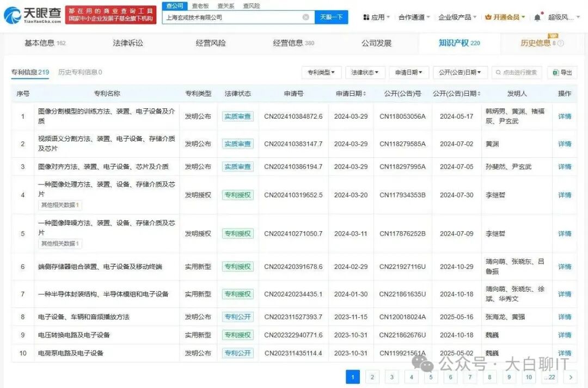The image size is (588, 388).
Task: Click the 专利公开 badge on row 8
Action: tap(237, 316)
